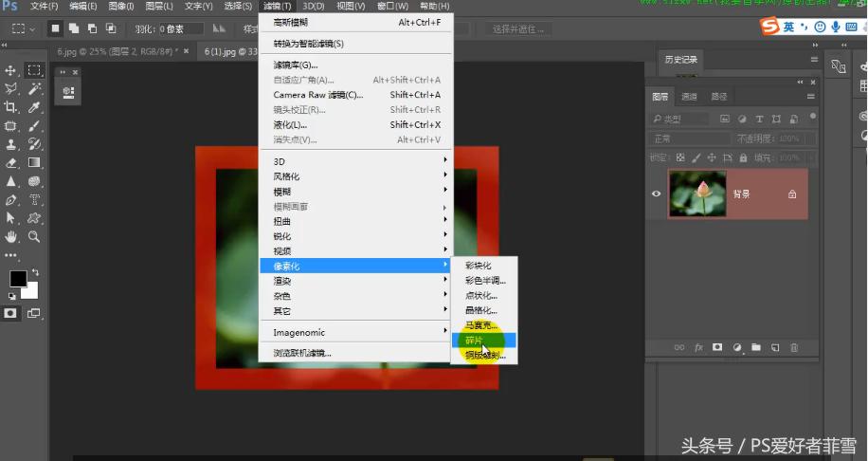Toggle lock position move icon
Screen dimensions: 868x461
(x=712, y=157)
